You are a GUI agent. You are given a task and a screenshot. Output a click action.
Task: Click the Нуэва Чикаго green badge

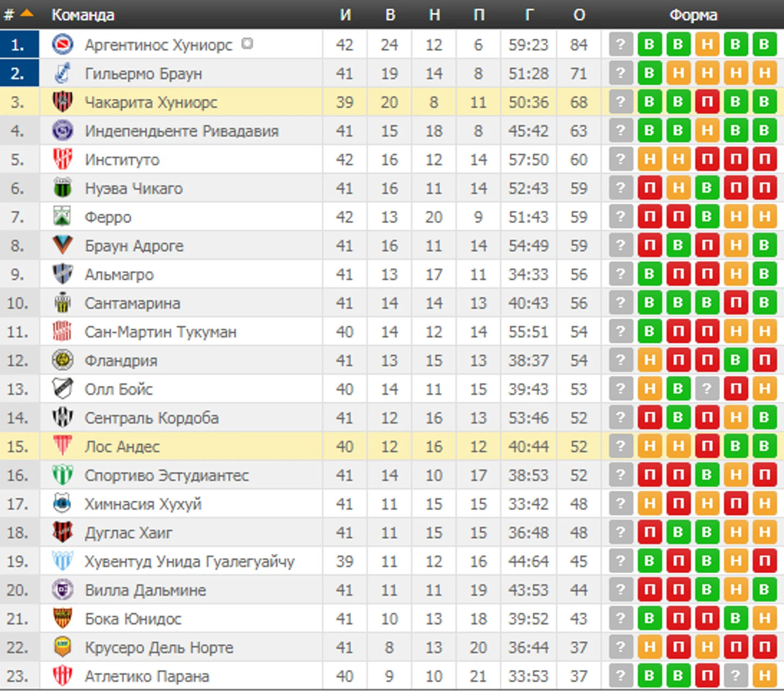click(63, 188)
